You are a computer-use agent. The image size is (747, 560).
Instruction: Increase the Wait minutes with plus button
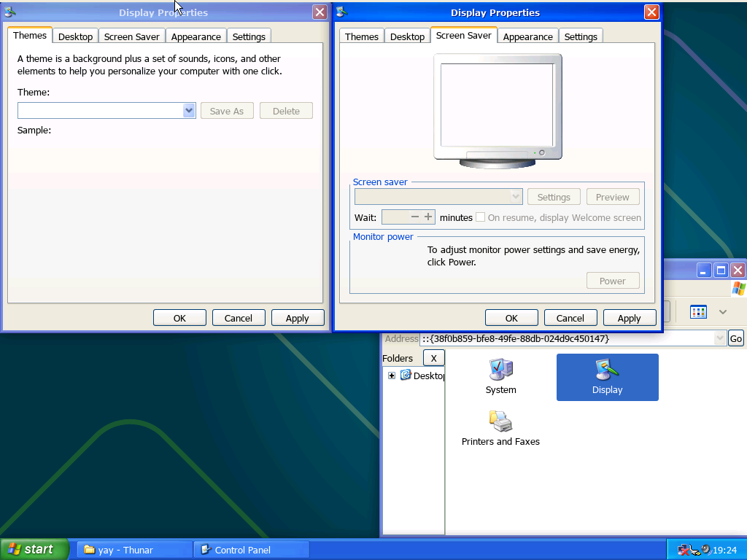(x=428, y=217)
